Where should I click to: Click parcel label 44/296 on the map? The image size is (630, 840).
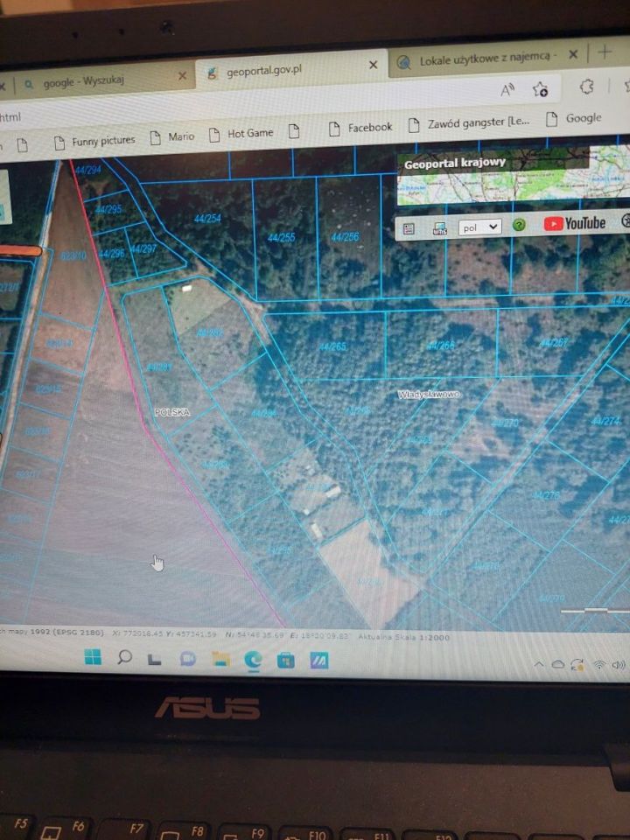click(x=112, y=253)
